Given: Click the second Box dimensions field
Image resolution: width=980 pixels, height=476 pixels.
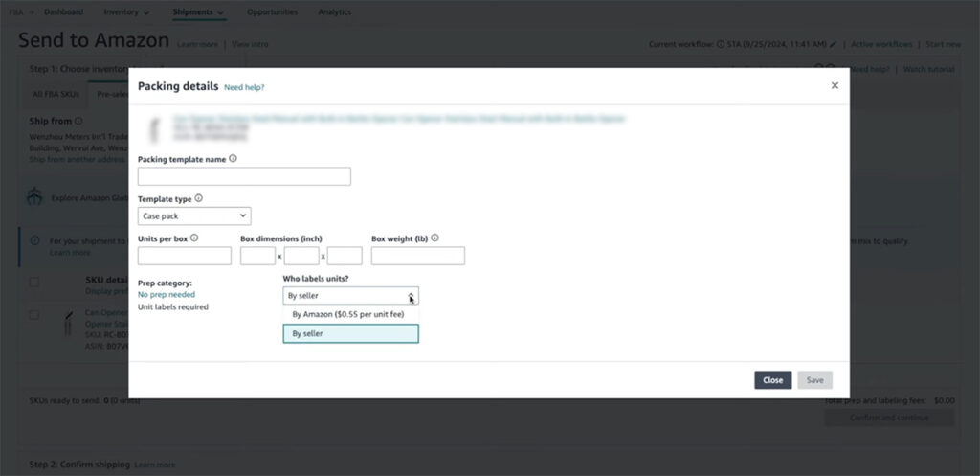Looking at the screenshot, I should tap(301, 256).
